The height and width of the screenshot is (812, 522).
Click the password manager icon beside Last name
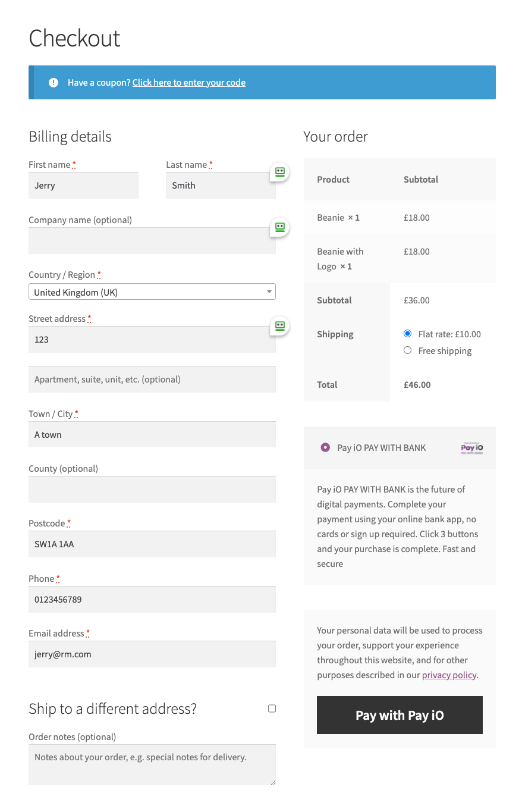[x=280, y=172]
